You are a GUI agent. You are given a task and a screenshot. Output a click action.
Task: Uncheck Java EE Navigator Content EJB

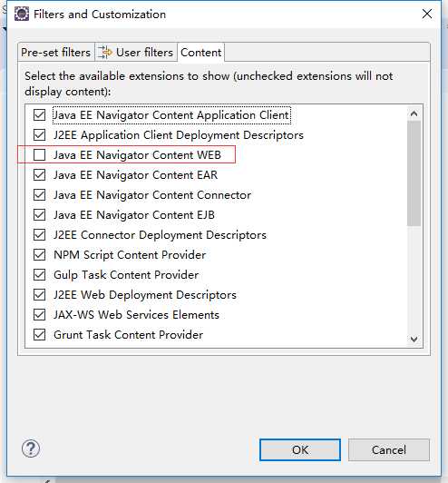point(39,215)
